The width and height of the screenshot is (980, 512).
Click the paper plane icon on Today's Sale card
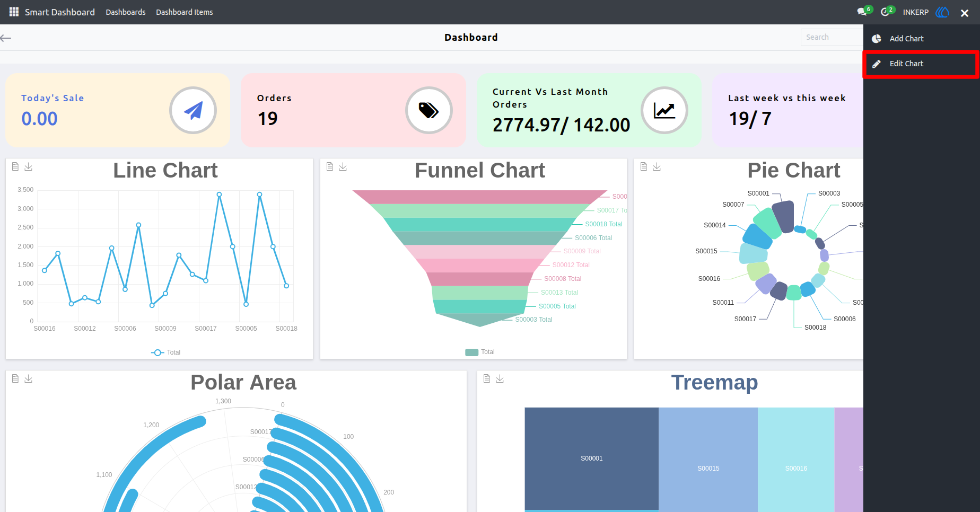193,110
